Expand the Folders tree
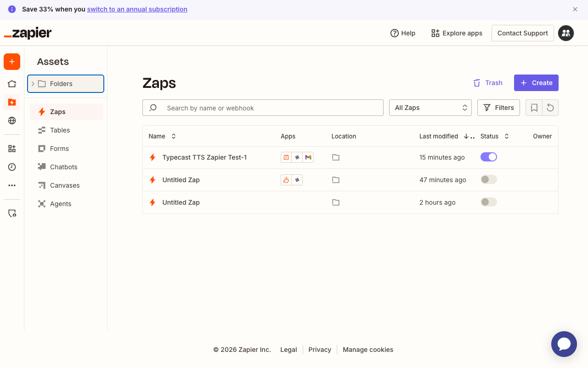588x368 pixels. (x=33, y=84)
